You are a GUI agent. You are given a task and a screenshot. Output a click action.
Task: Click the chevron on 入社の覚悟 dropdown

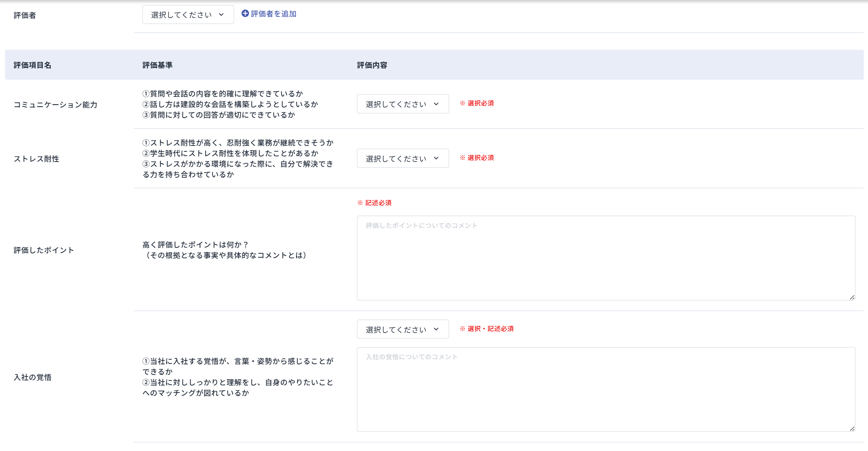[x=436, y=329]
